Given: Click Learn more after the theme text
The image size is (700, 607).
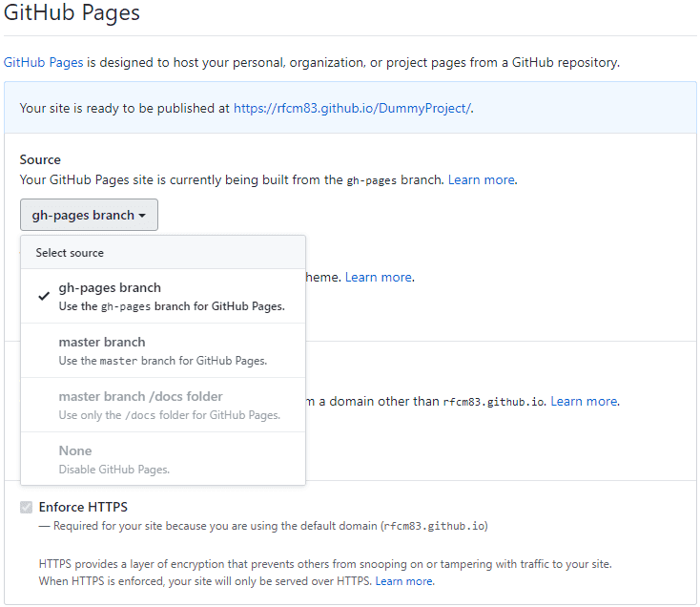Looking at the screenshot, I should (379, 277).
